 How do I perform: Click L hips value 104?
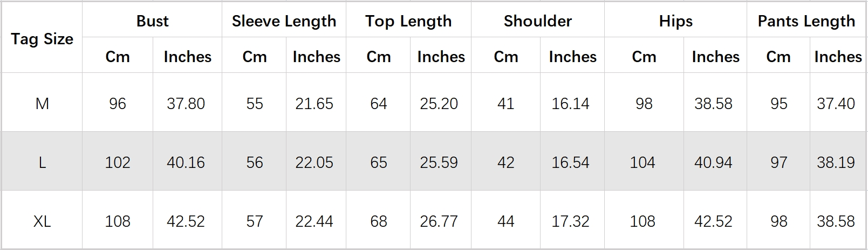point(643,162)
